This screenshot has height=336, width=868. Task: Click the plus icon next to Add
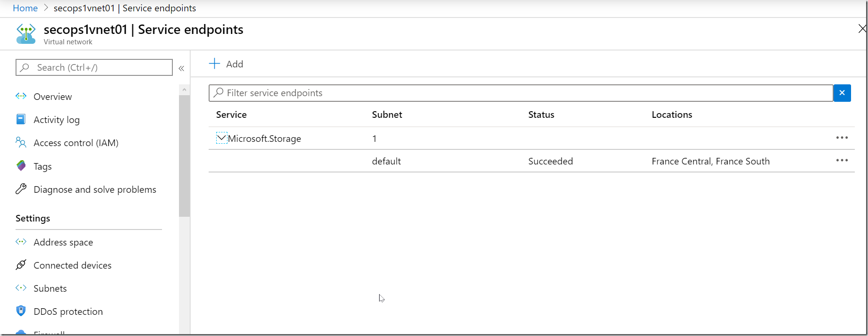214,64
